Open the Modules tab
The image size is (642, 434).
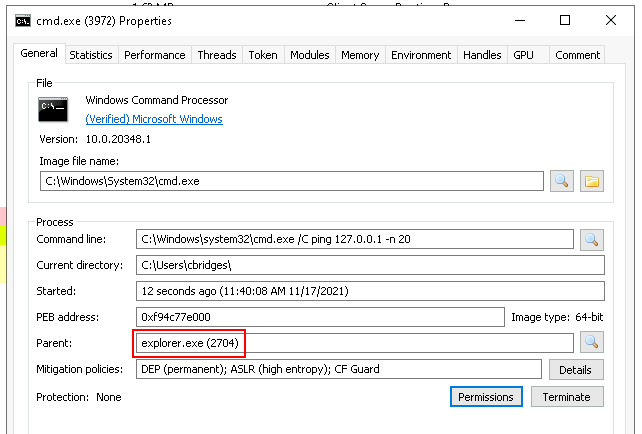310,56
